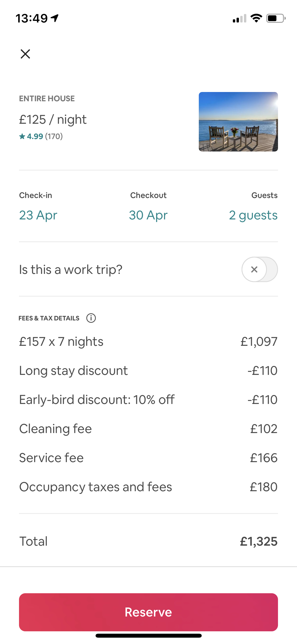Tap the total price £1,325
Image resolution: width=297 pixels, height=644 pixels.
pyautogui.click(x=258, y=541)
